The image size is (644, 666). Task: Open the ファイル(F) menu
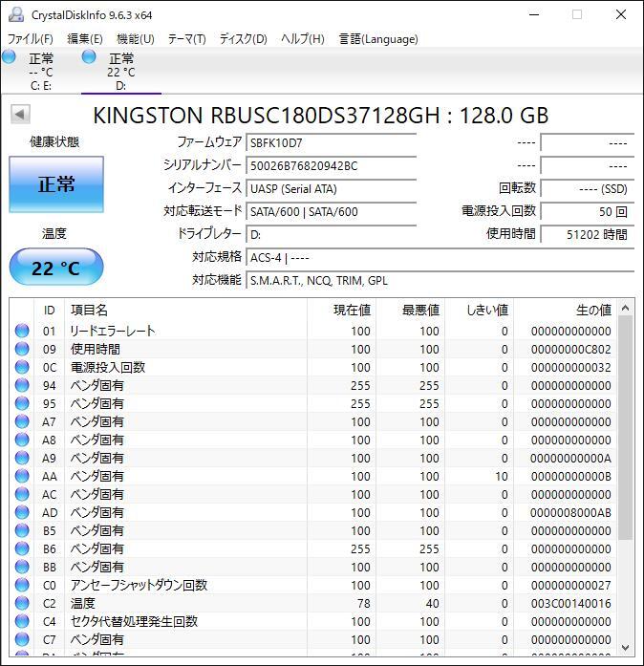pos(31,39)
